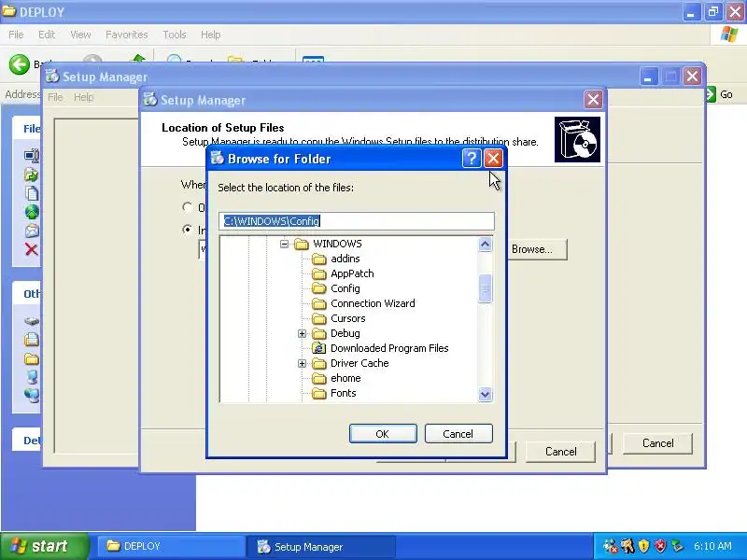Select the addins folder icon
The width and height of the screenshot is (747, 560).
click(318, 259)
